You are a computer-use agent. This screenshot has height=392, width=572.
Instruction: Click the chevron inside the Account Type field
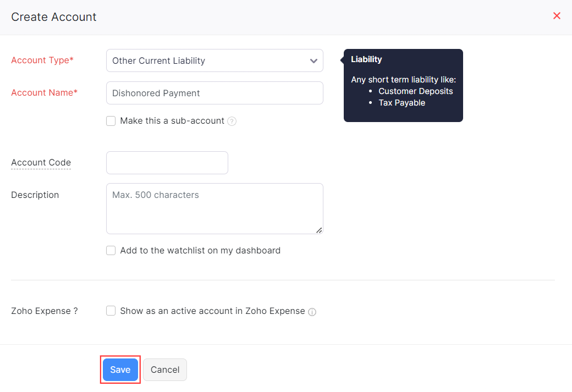click(313, 61)
